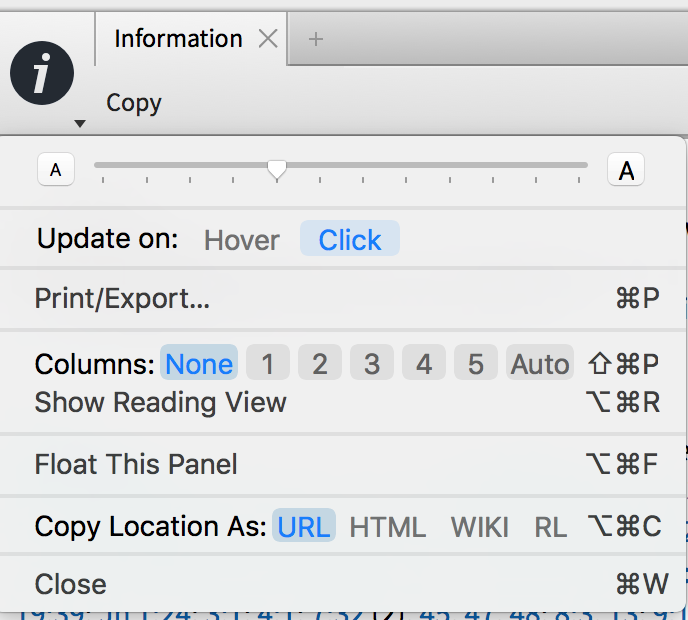Choose Show Reading View
This screenshot has width=688, height=620.
point(342,402)
